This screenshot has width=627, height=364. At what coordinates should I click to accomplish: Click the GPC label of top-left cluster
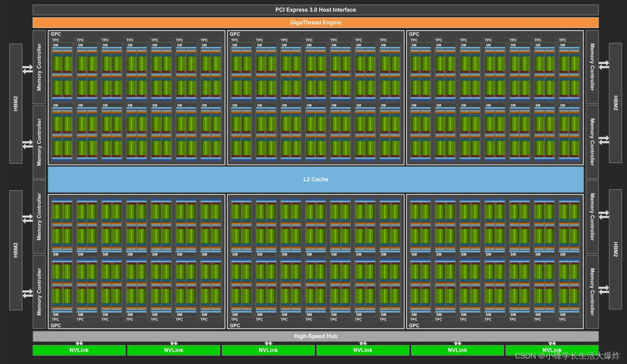[56, 34]
